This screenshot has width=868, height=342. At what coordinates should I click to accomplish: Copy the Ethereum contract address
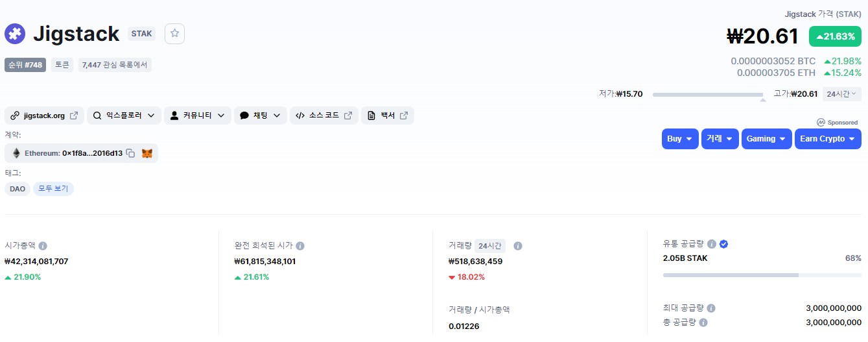point(130,153)
